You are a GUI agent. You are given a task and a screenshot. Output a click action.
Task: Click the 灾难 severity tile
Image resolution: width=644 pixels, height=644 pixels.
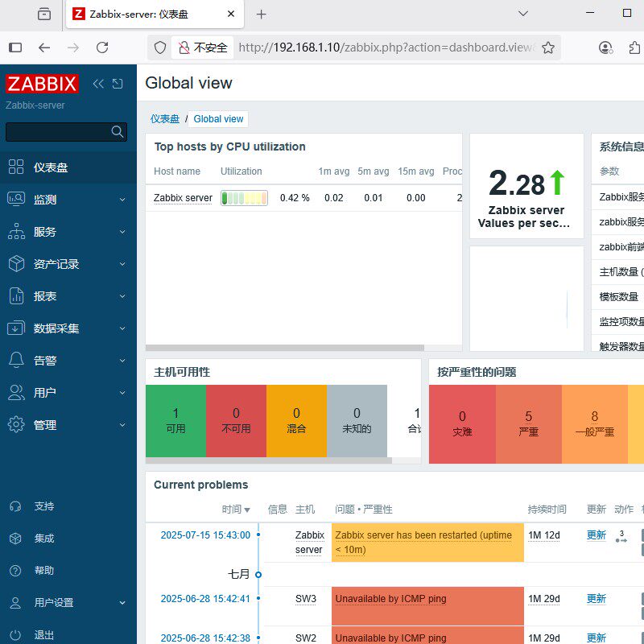click(x=462, y=424)
